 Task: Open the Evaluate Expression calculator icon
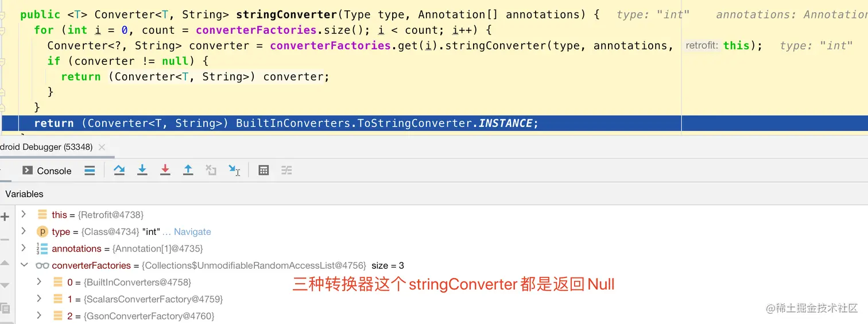(263, 170)
